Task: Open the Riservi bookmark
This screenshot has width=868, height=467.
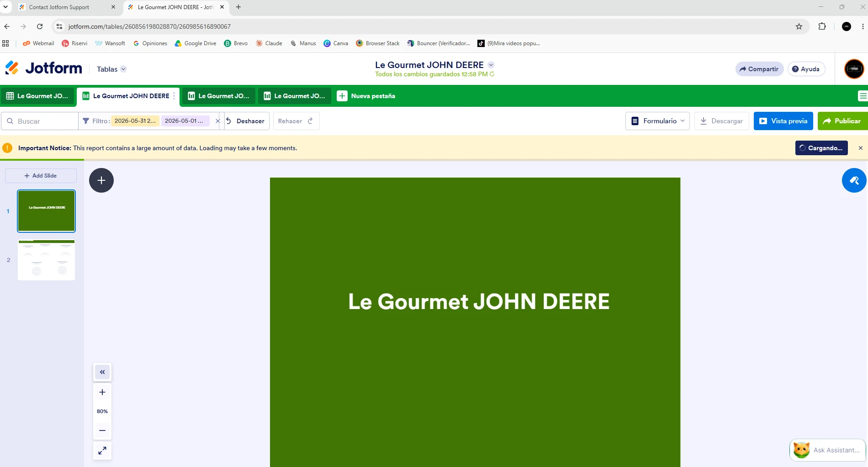Action: (74, 43)
